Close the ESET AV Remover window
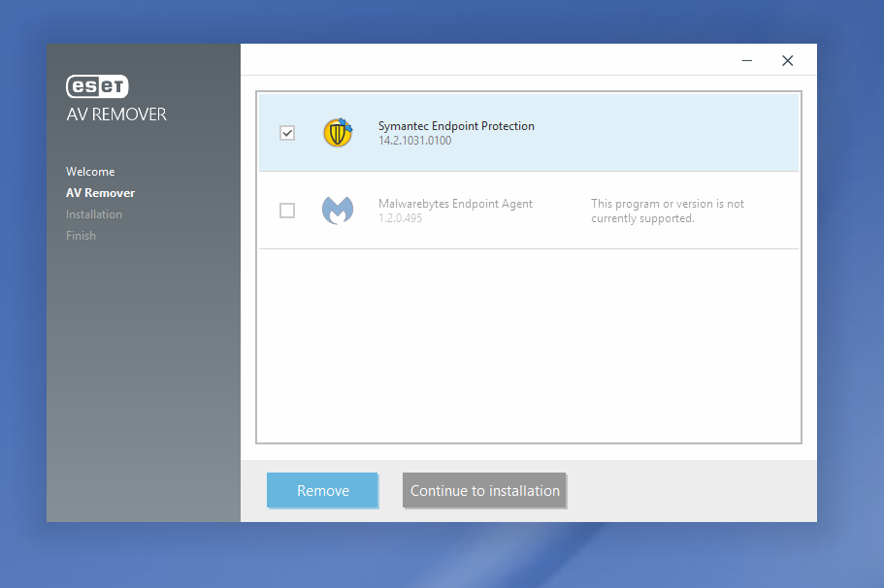884x588 pixels. coord(788,60)
